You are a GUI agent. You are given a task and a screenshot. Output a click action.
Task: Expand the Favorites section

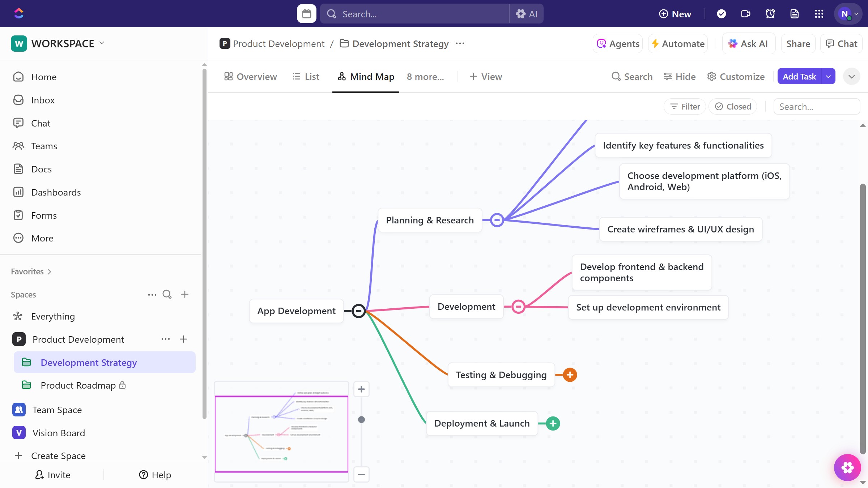(48, 271)
